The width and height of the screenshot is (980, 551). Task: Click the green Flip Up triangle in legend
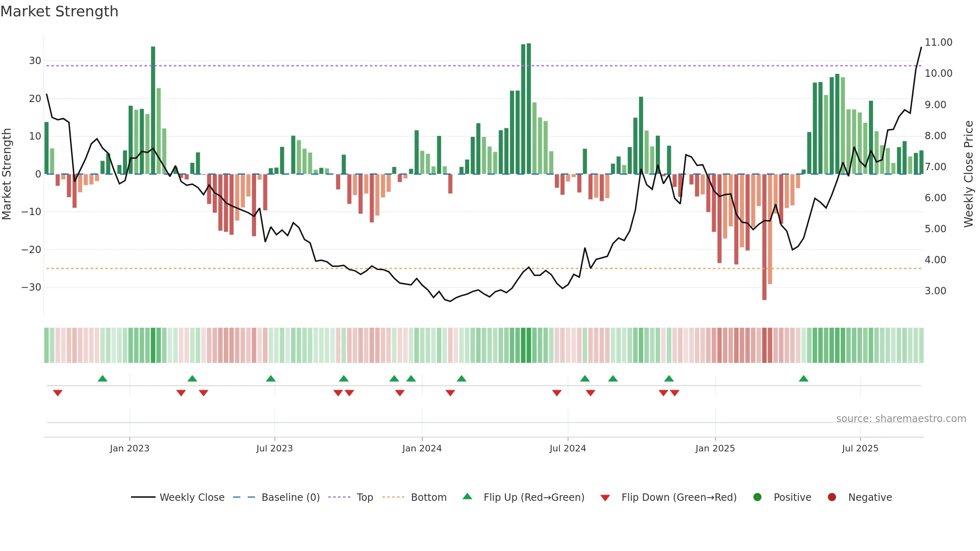[468, 496]
